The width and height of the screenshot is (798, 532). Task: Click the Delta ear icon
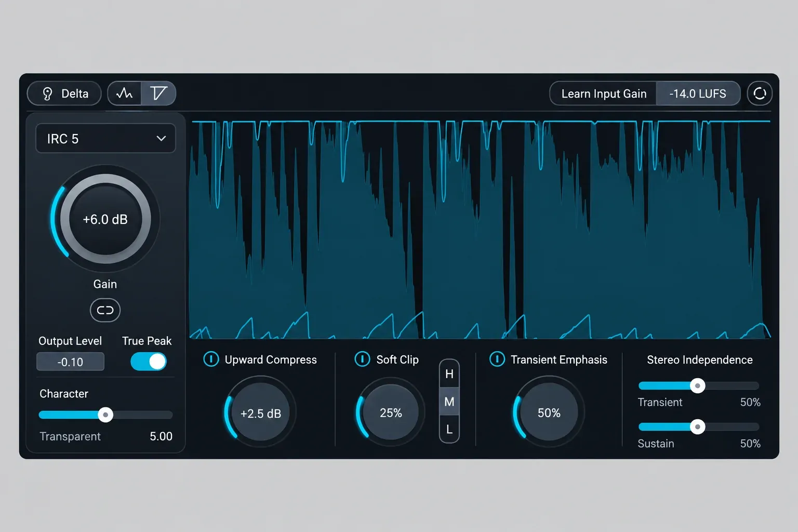click(x=47, y=94)
